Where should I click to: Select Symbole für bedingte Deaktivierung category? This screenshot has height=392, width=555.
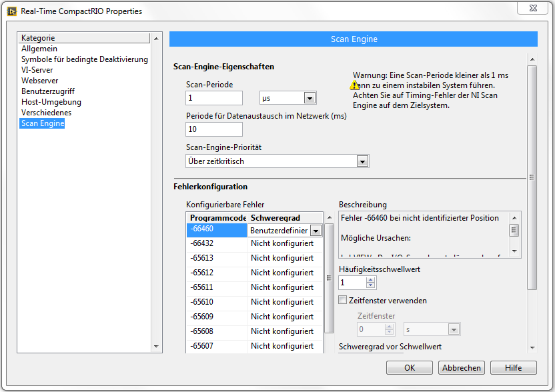point(85,59)
